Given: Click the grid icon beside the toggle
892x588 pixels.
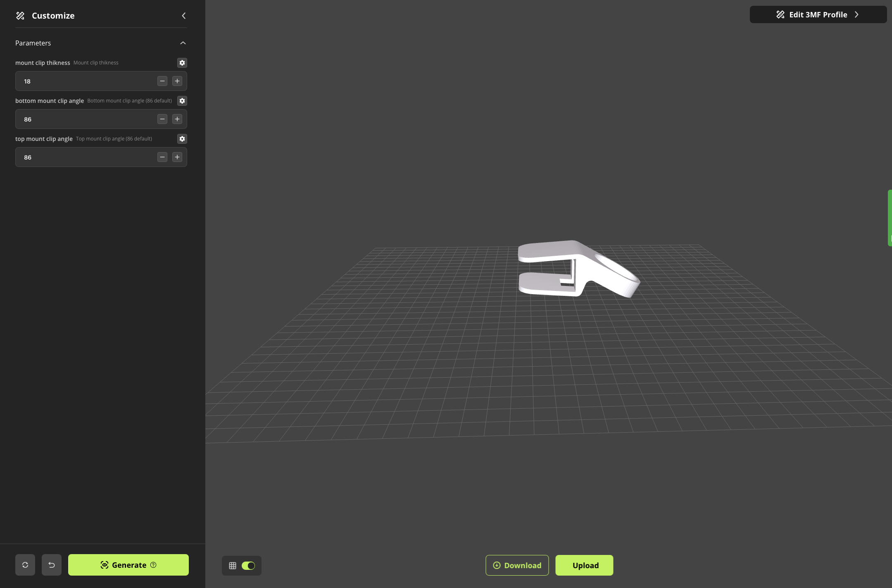Looking at the screenshot, I should pos(233,566).
